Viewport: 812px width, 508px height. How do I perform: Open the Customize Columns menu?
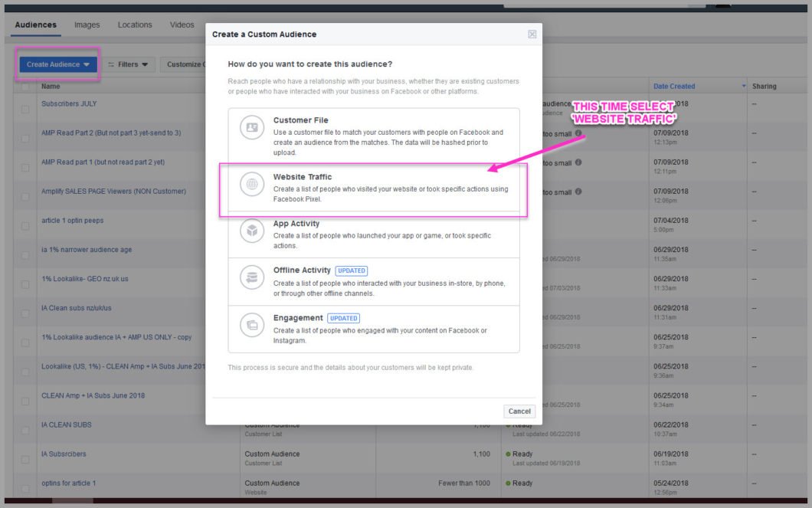183,64
